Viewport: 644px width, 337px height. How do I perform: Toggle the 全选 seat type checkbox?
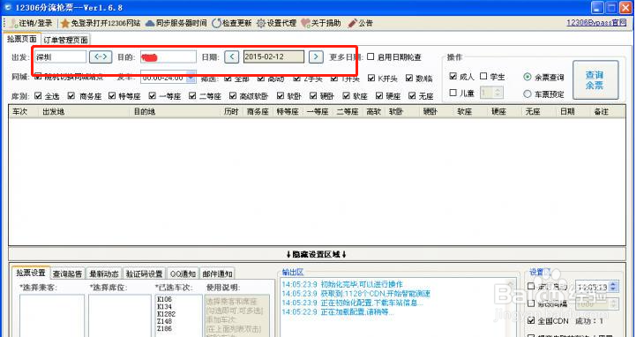(38, 95)
